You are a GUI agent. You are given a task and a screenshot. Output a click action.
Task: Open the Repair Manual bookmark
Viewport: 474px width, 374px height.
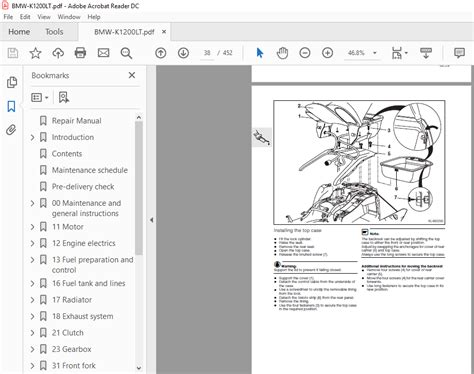[77, 121]
